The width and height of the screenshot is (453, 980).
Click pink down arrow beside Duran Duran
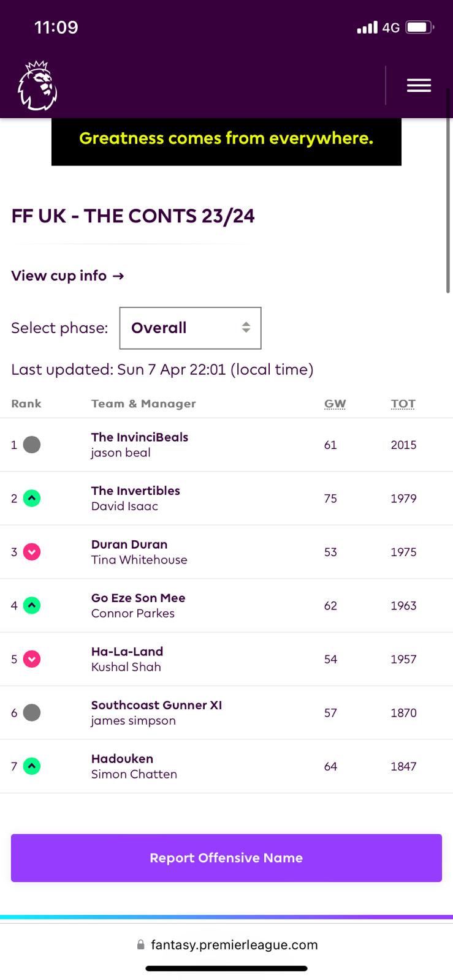click(x=32, y=552)
